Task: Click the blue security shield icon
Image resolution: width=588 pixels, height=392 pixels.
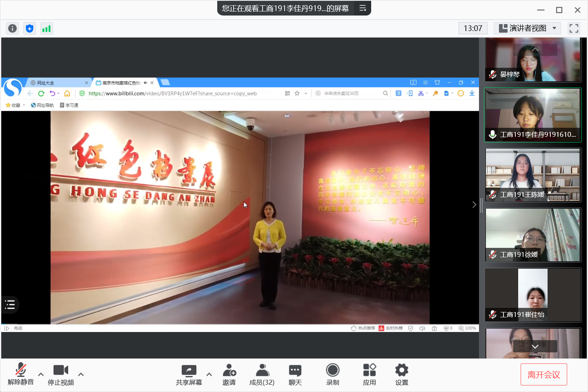Action: (x=29, y=28)
